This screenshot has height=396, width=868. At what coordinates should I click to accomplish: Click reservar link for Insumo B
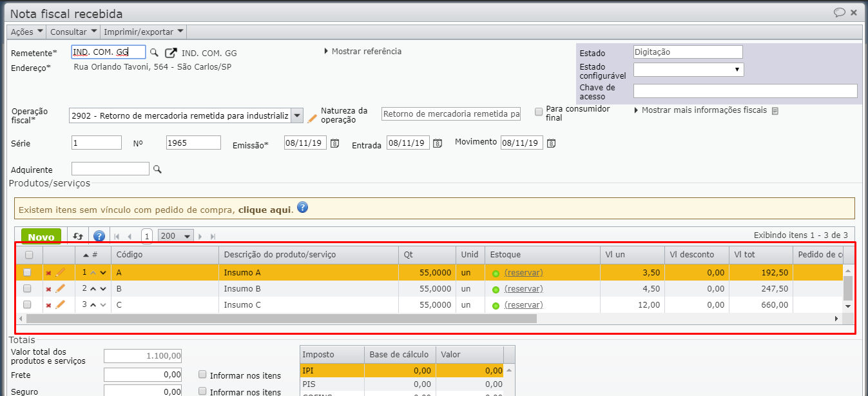click(x=523, y=289)
